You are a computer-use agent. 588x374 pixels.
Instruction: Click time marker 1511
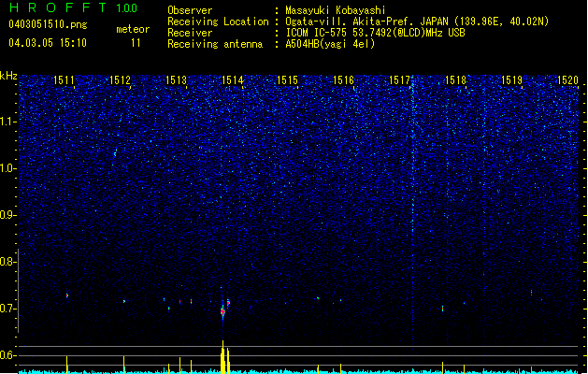click(x=64, y=80)
